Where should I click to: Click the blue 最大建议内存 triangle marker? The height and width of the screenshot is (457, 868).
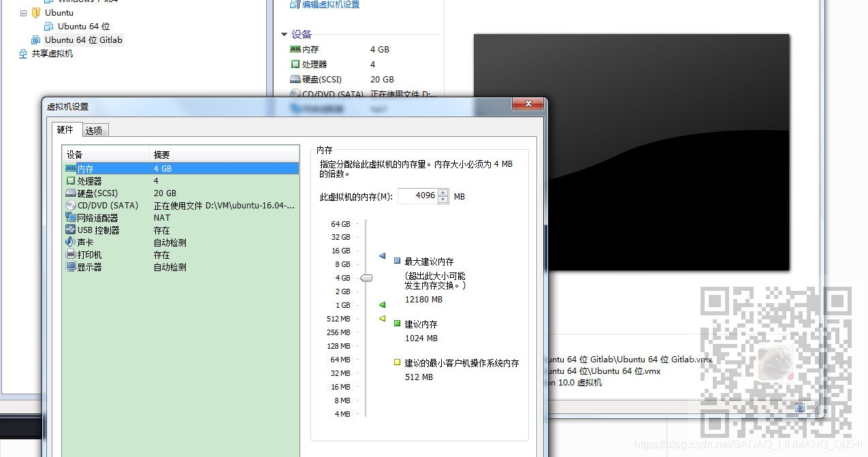(x=382, y=257)
